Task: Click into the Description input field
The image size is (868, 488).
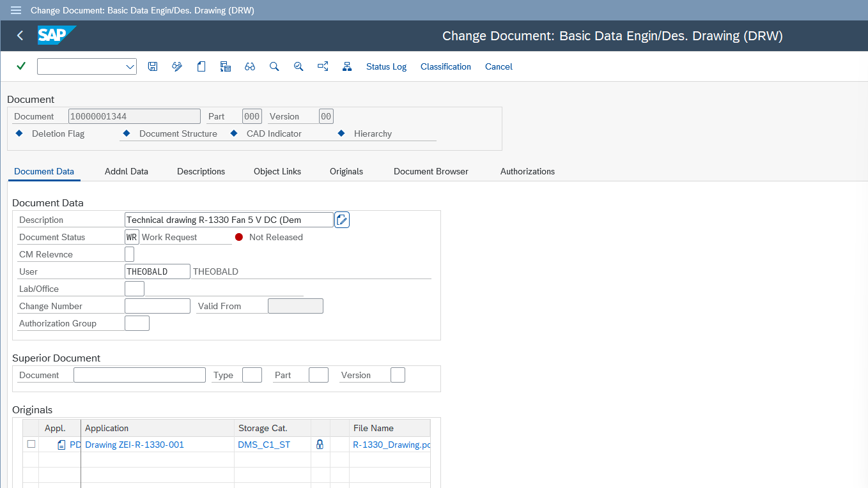Action: tap(229, 220)
